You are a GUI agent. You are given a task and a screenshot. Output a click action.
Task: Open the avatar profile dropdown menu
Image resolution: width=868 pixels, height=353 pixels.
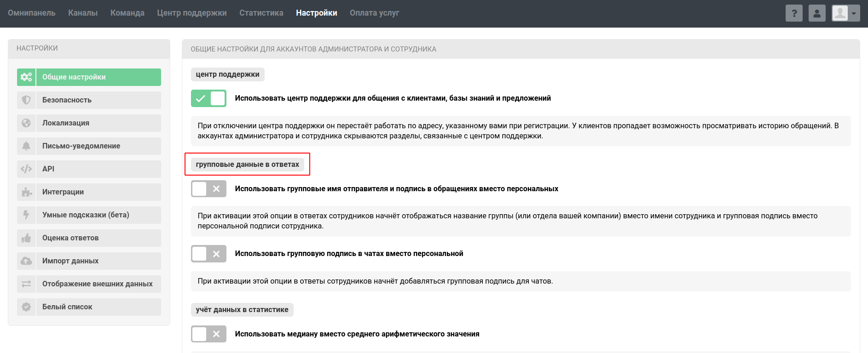coord(846,13)
